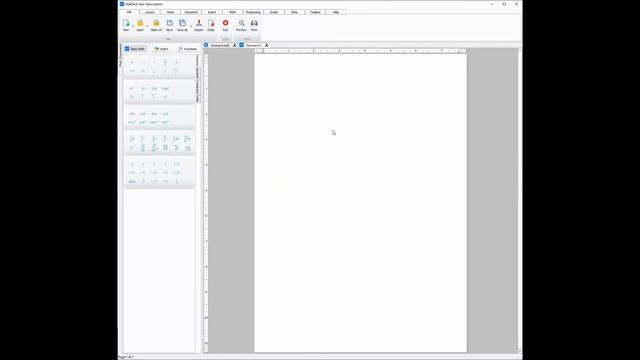Click the horizontal ruler above the page
Viewport: 640px width, 360px height.
[360, 51]
